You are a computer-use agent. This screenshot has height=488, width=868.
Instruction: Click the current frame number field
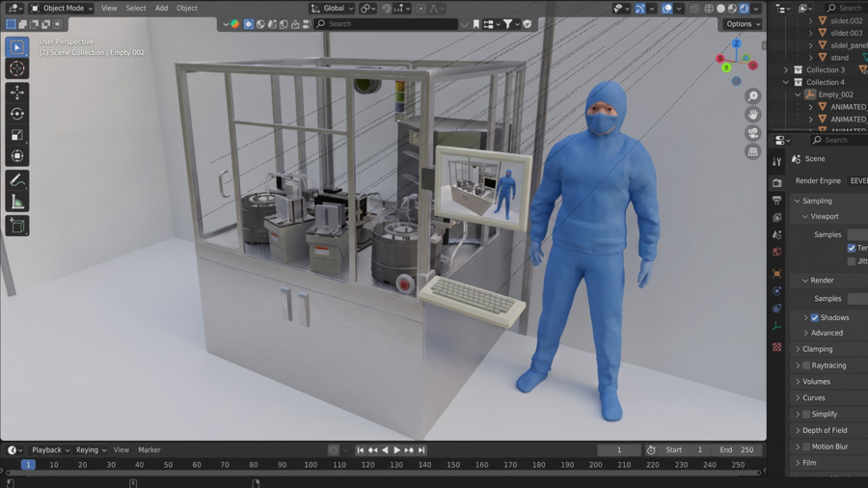pos(619,449)
